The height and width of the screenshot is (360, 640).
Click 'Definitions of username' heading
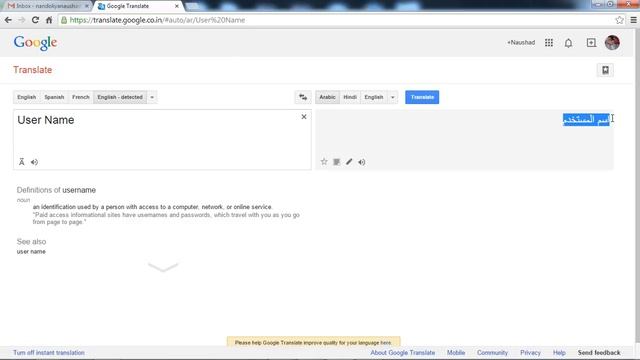(x=56, y=190)
